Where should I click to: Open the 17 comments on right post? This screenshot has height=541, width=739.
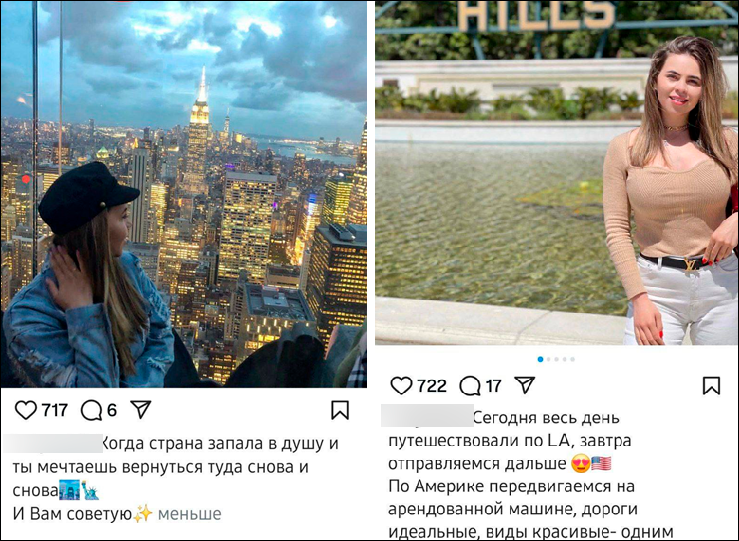(x=470, y=386)
